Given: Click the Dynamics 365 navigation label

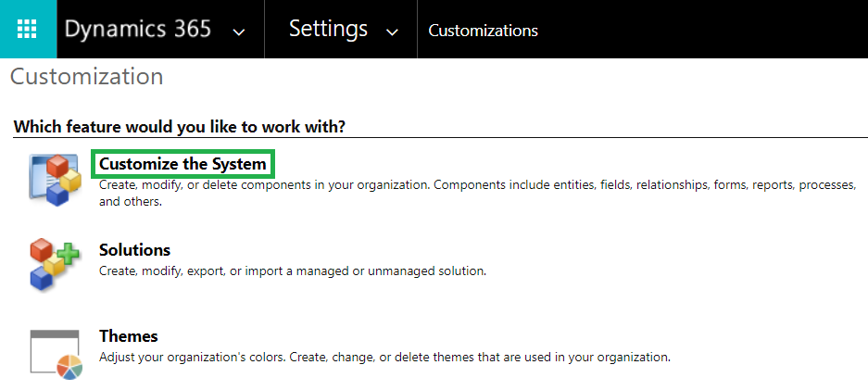Looking at the screenshot, I should pyautogui.click(x=137, y=29).
